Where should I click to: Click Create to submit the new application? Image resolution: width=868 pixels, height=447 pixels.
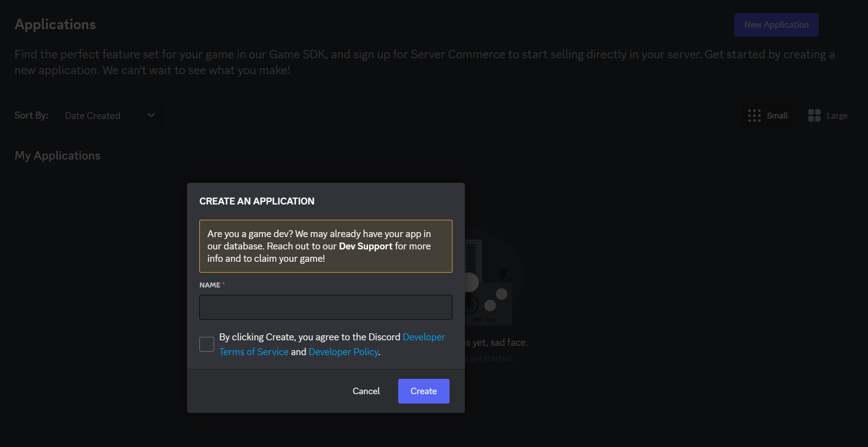pos(423,391)
